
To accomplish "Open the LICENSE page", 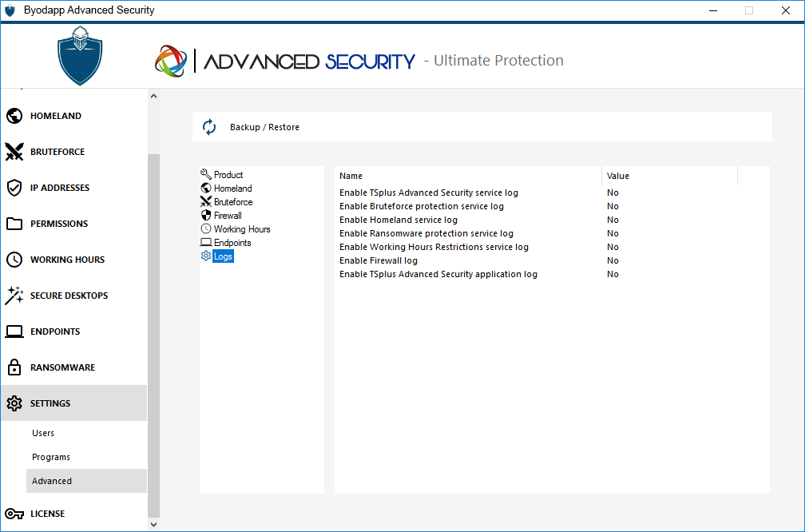I will click(x=74, y=514).
